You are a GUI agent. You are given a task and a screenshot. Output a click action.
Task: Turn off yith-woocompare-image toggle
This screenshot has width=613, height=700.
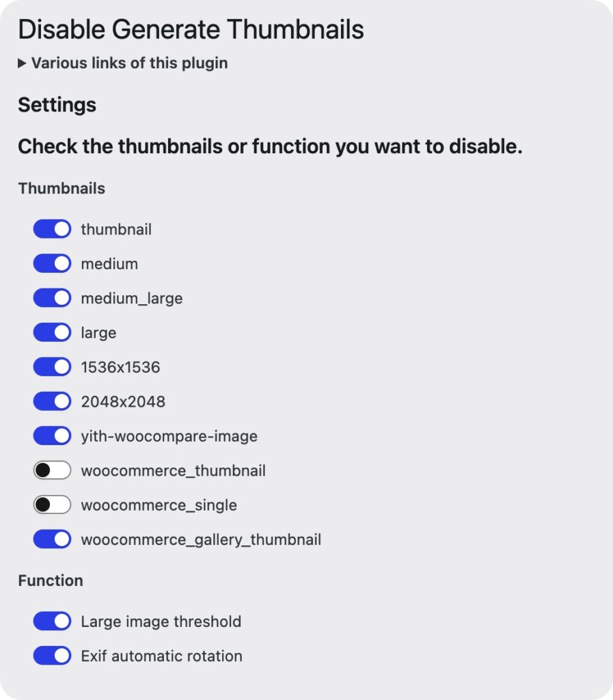click(x=52, y=435)
